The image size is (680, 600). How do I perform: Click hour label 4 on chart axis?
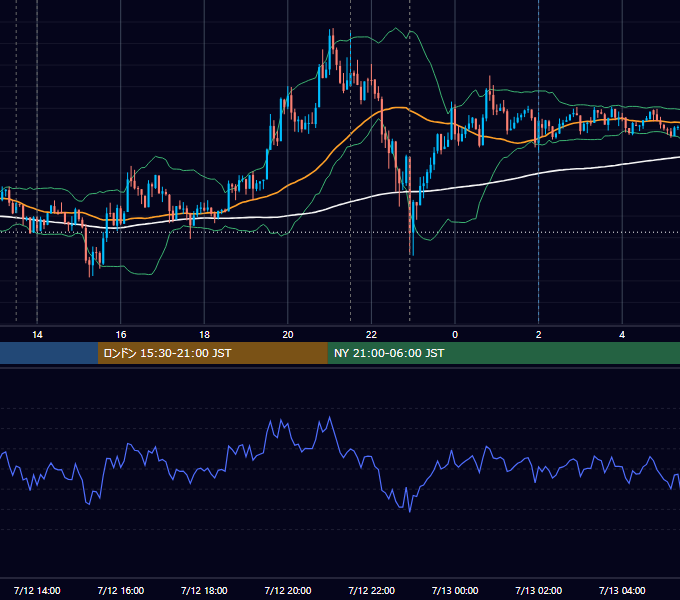(x=622, y=335)
